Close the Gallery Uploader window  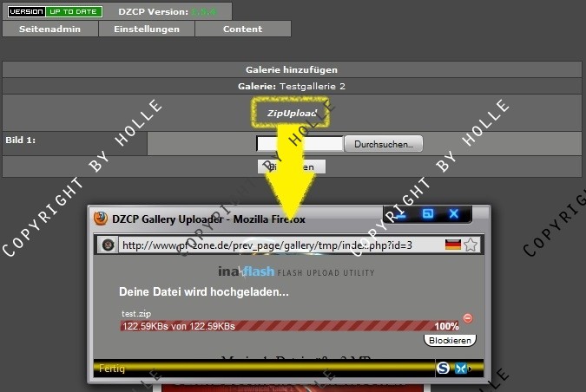[454, 214]
